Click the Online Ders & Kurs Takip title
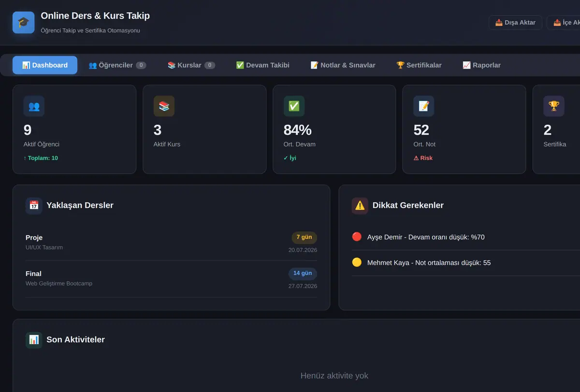Screen dimensions: 580x392 (x=95, y=16)
